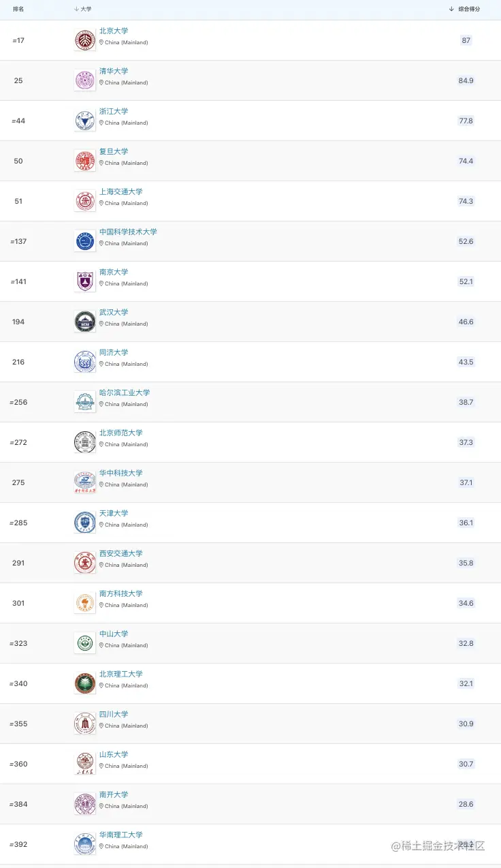This screenshot has width=501, height=868.
Task: Click the Nanjing University (南京大学) logo
Action: (85, 281)
